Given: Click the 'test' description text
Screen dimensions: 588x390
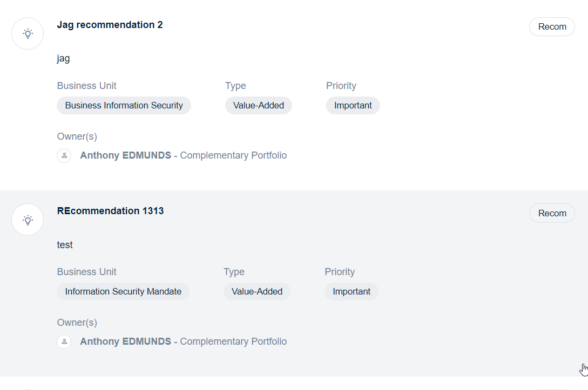Looking at the screenshot, I should 65,245.
